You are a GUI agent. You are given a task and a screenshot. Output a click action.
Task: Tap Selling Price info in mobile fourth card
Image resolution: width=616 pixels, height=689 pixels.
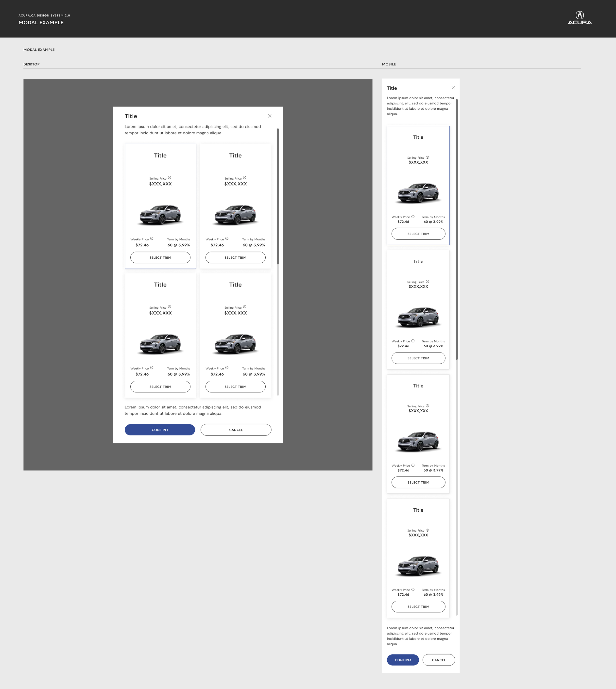[x=428, y=530]
